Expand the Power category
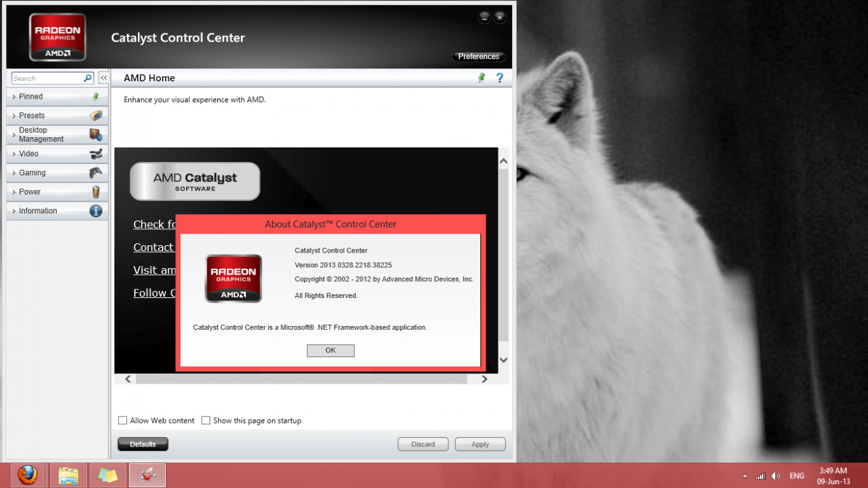This screenshot has width=868, height=488. [x=57, y=192]
